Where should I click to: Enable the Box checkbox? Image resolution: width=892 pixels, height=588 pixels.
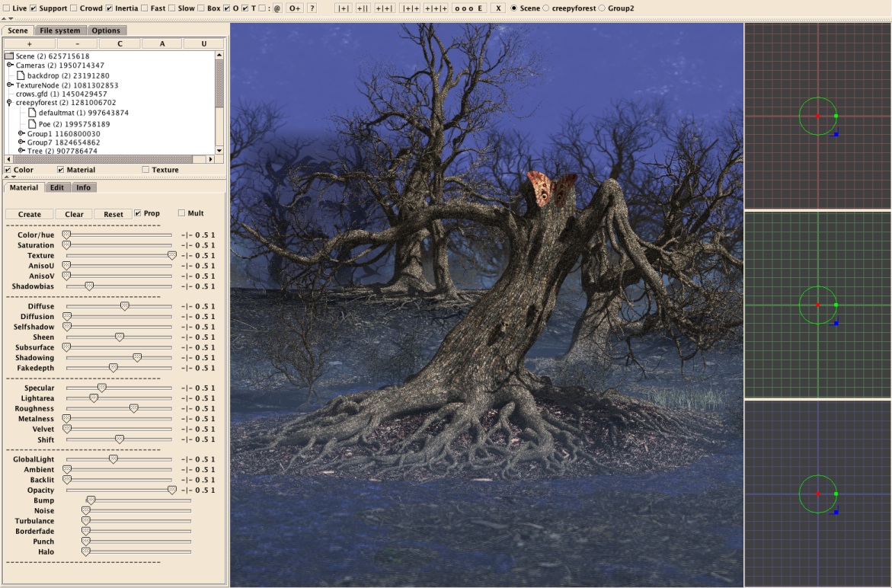pyautogui.click(x=201, y=8)
